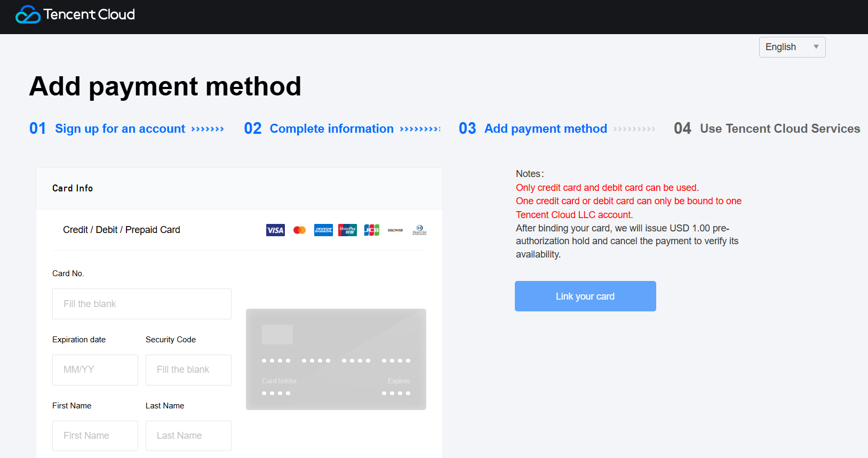Viewport: 868px width, 458px height.
Task: Open the English language dropdown
Action: click(x=792, y=47)
